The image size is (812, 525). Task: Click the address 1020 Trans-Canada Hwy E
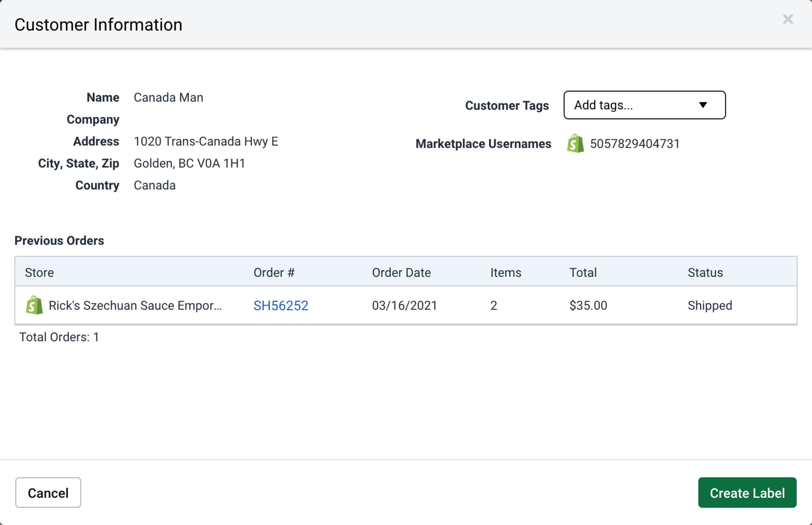point(206,141)
